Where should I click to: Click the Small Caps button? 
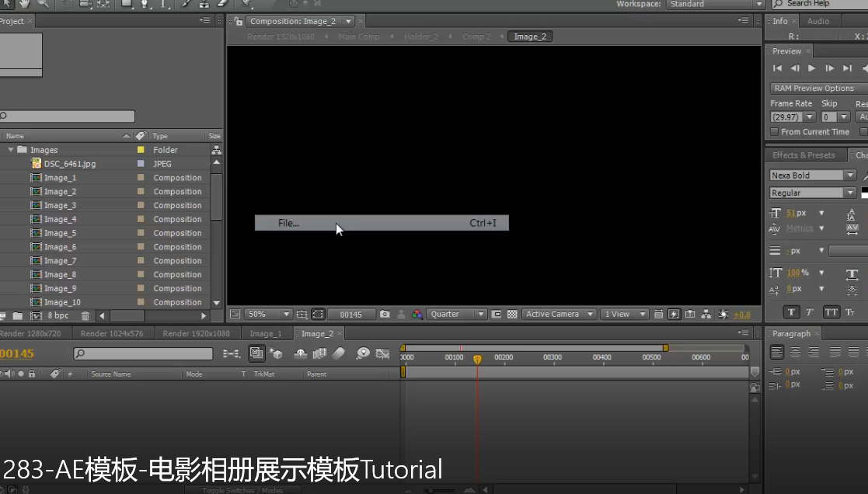850,312
